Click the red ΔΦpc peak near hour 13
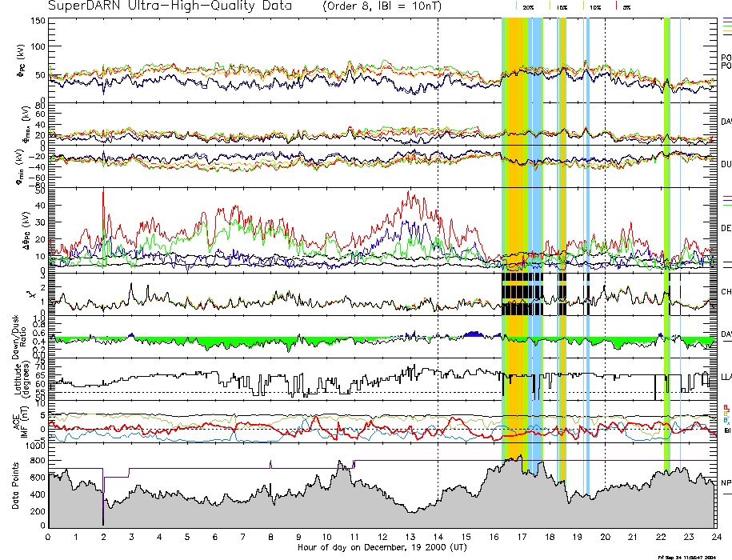The image size is (732, 560). click(410, 194)
